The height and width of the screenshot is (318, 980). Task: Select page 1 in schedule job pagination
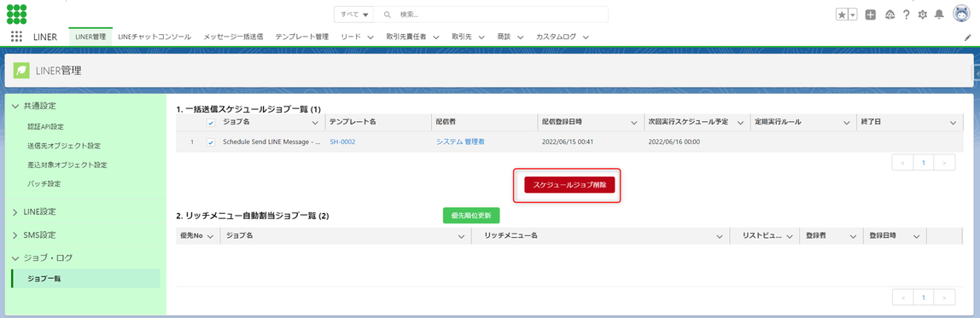click(x=925, y=162)
